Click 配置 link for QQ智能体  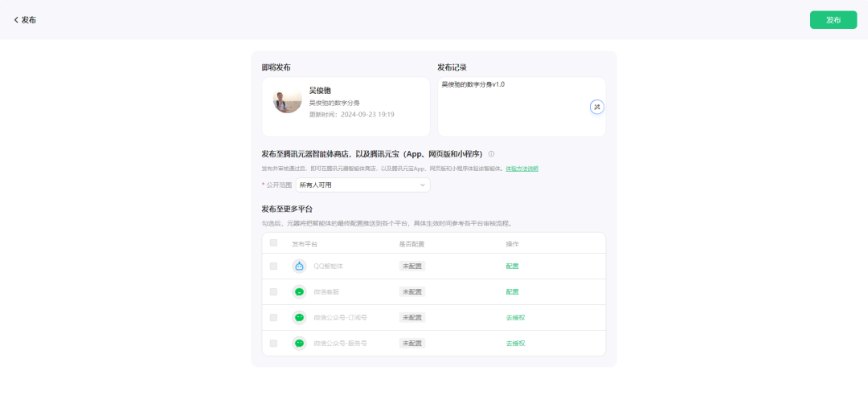point(512,266)
